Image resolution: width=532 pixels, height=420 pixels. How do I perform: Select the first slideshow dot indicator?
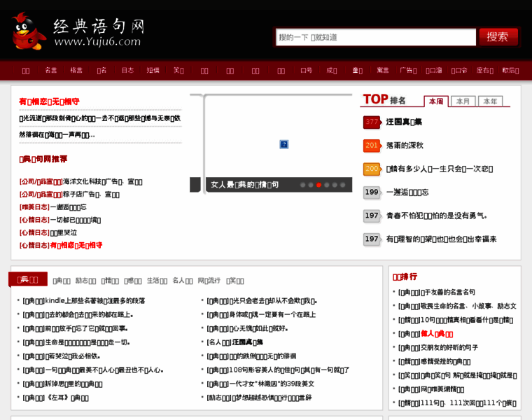[x=302, y=185]
